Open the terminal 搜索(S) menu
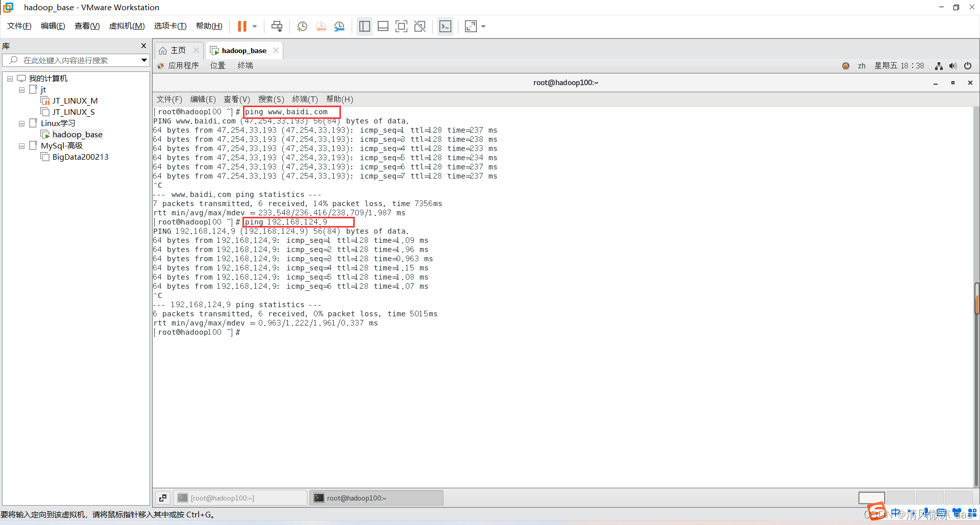This screenshot has height=525, width=980. [271, 99]
